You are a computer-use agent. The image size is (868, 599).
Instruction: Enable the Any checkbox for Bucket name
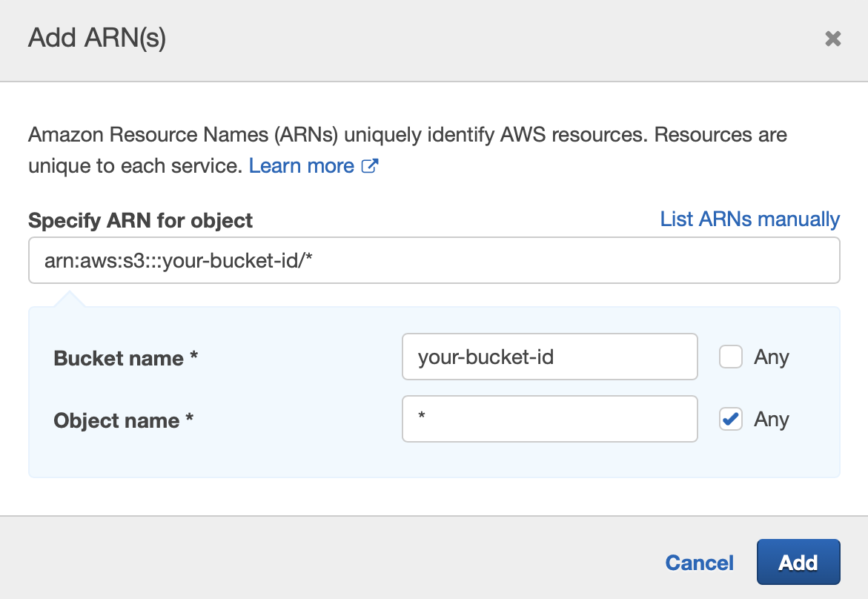[x=731, y=357]
